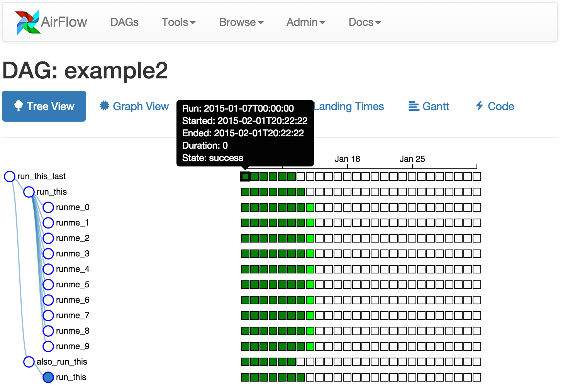563x392 pixels.
Task: Click the Tree View button
Action: (44, 106)
